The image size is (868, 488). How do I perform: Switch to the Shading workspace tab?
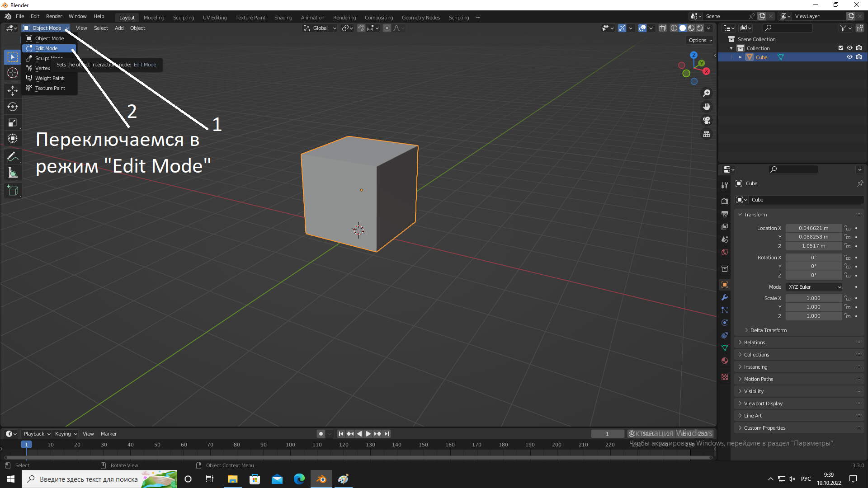pyautogui.click(x=283, y=18)
